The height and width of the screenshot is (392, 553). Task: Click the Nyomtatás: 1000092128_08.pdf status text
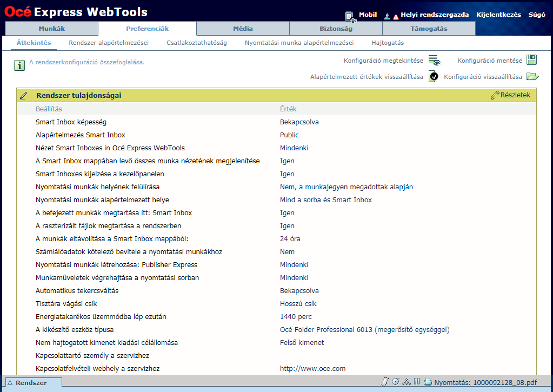coord(485,382)
